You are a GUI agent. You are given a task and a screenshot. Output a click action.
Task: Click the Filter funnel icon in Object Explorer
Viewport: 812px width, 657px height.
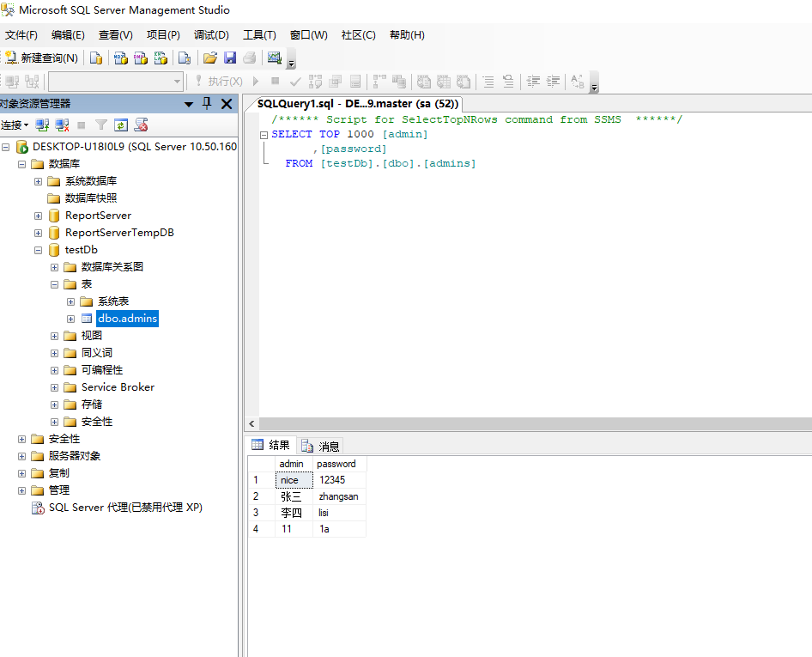coord(101,125)
